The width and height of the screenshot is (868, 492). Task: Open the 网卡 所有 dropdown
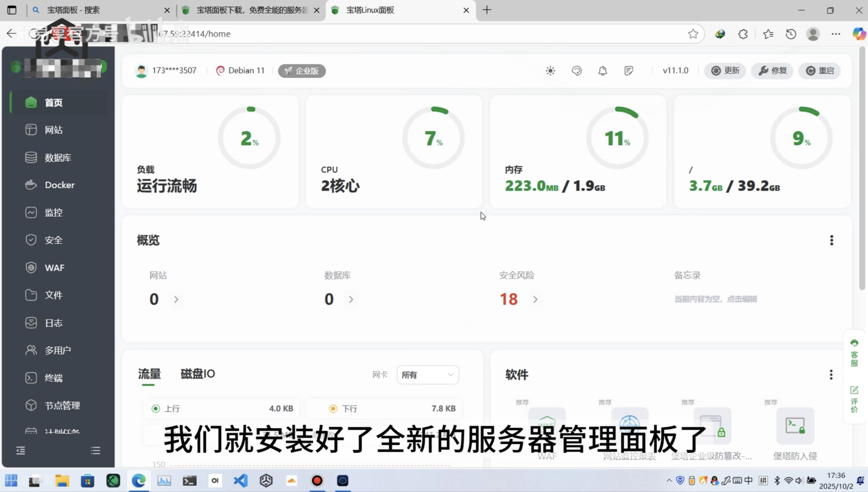(427, 375)
